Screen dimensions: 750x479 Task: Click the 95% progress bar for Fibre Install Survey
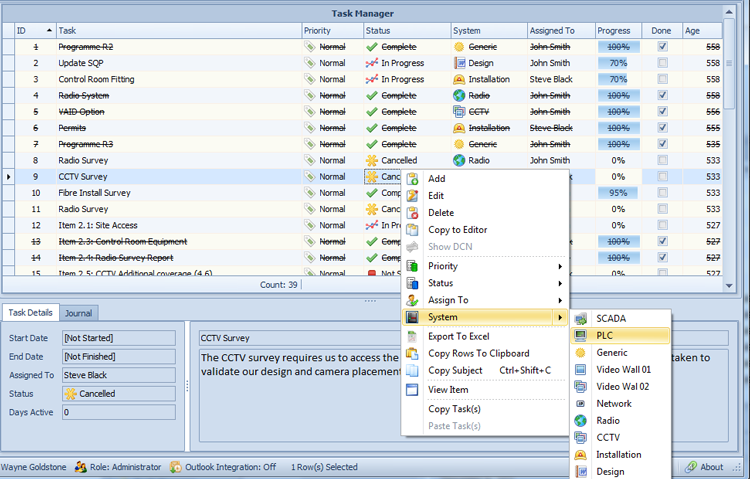tap(618, 192)
